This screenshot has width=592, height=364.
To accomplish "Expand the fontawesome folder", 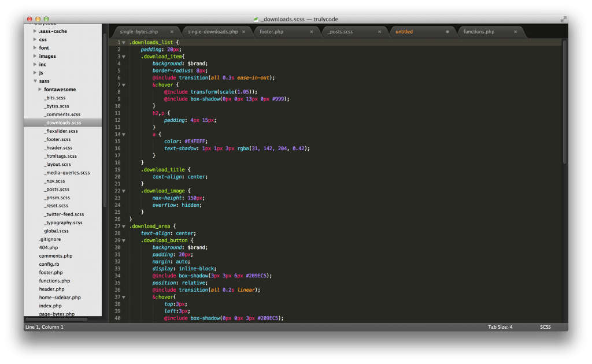I will point(40,89).
